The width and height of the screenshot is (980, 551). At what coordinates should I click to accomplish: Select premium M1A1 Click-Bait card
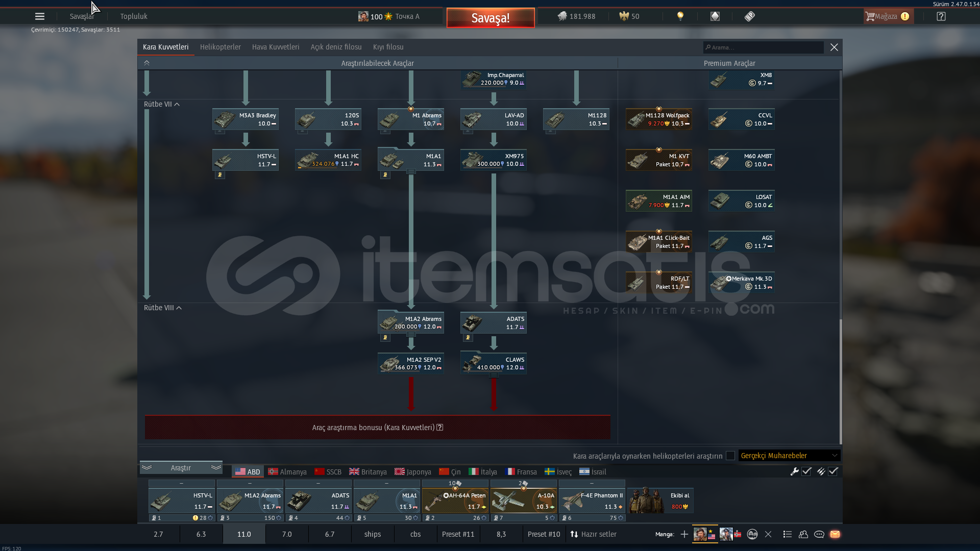[x=659, y=241]
